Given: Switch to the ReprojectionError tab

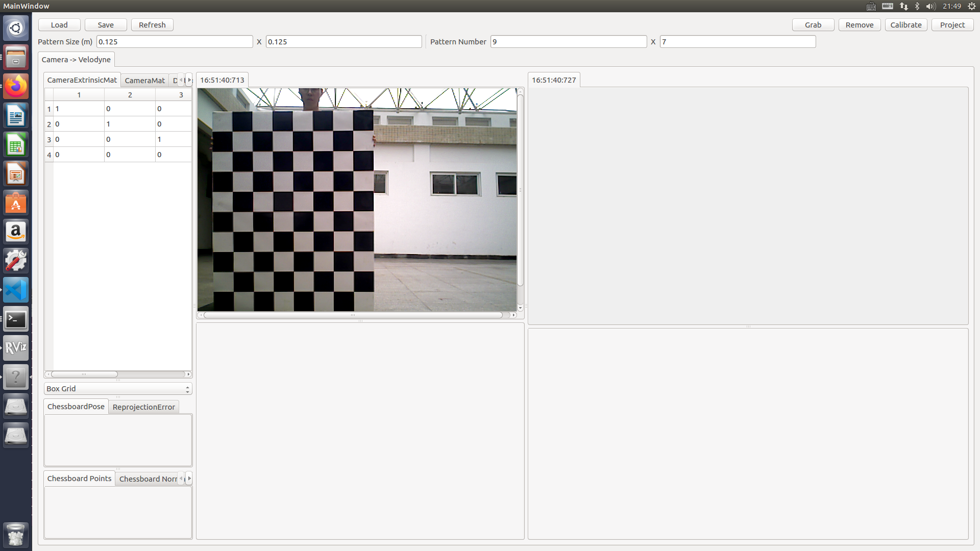Looking at the screenshot, I should (143, 407).
